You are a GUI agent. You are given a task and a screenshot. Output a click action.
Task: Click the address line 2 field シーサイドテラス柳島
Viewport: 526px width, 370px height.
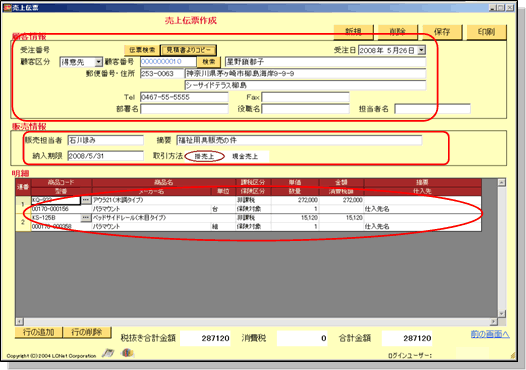point(305,85)
